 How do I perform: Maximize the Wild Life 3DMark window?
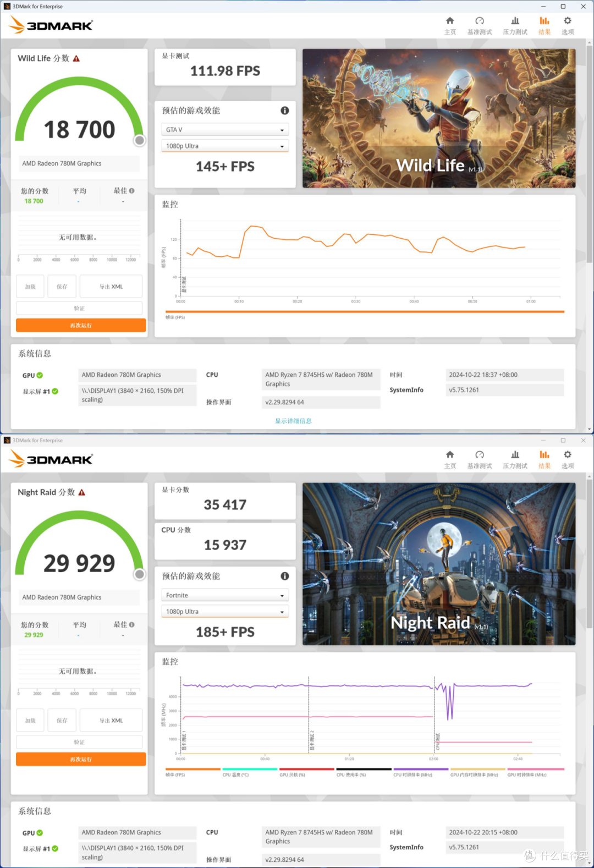[x=563, y=7]
